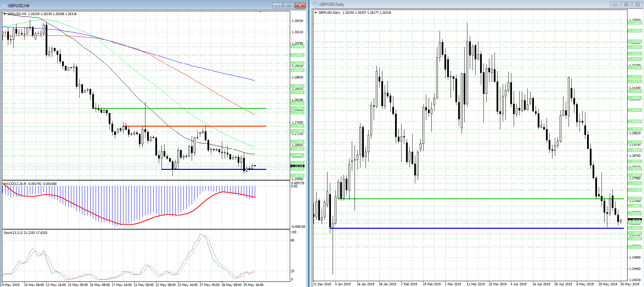The height and width of the screenshot is (287, 644).
Task: Click the 7 Feb 2019 date label on the Daily chart
Action: pyautogui.click(x=409, y=284)
